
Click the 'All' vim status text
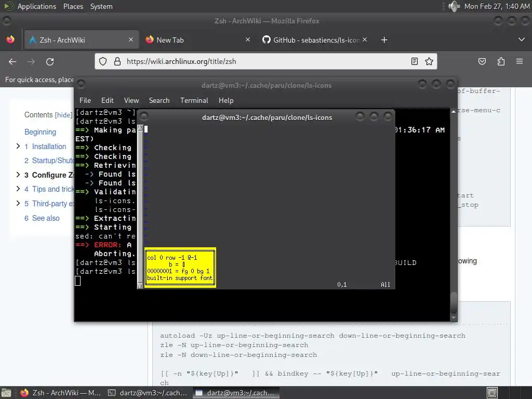tap(385, 285)
